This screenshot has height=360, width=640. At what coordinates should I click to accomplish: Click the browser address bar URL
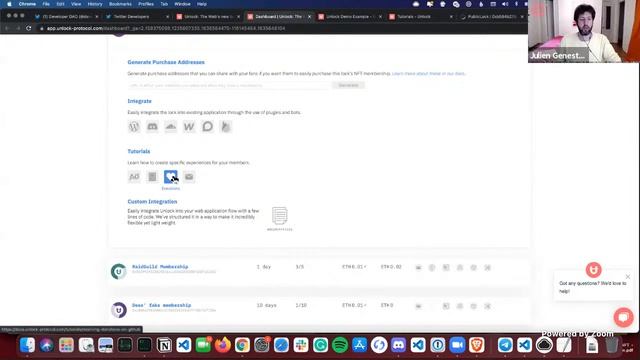[166, 28]
